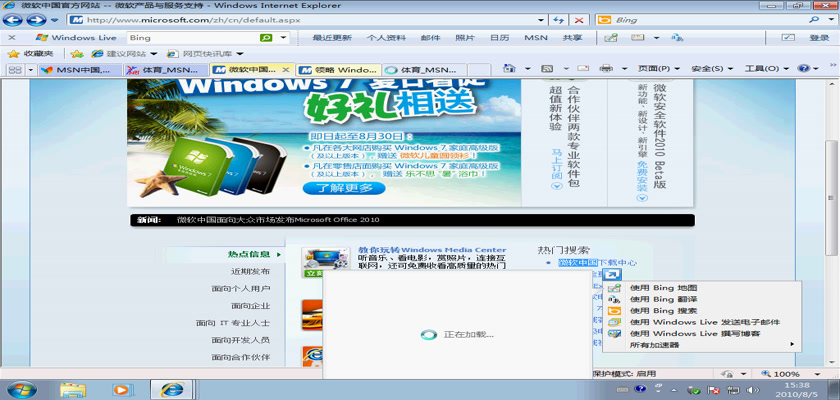Expand the 安全(S) dropdown menu

(x=710, y=69)
